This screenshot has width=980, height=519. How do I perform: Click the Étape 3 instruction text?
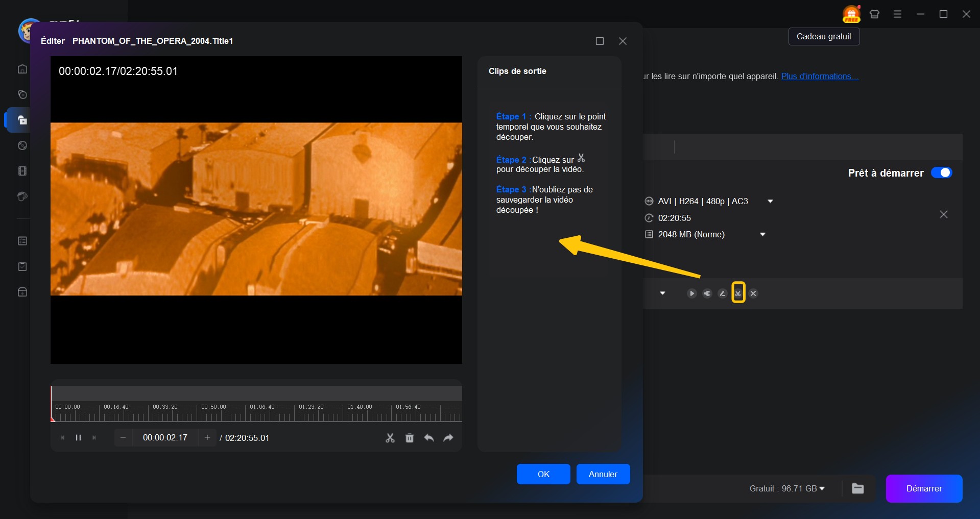pyautogui.click(x=544, y=200)
